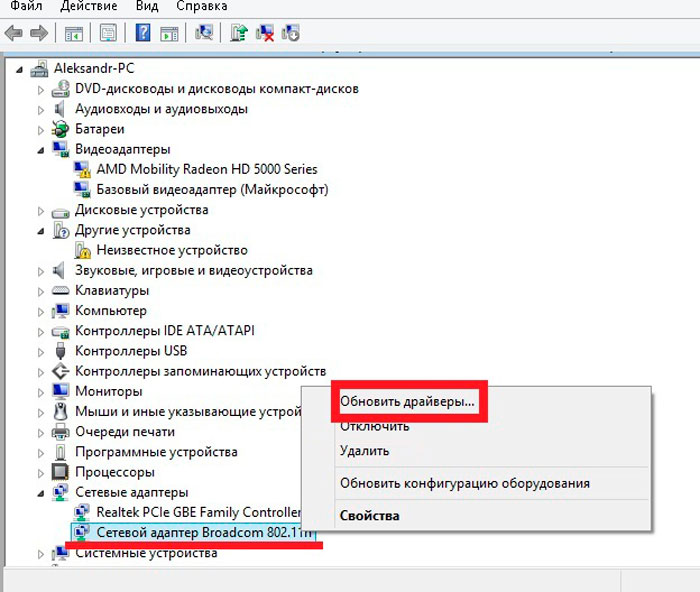Select Системные устройства category

[x=146, y=553]
